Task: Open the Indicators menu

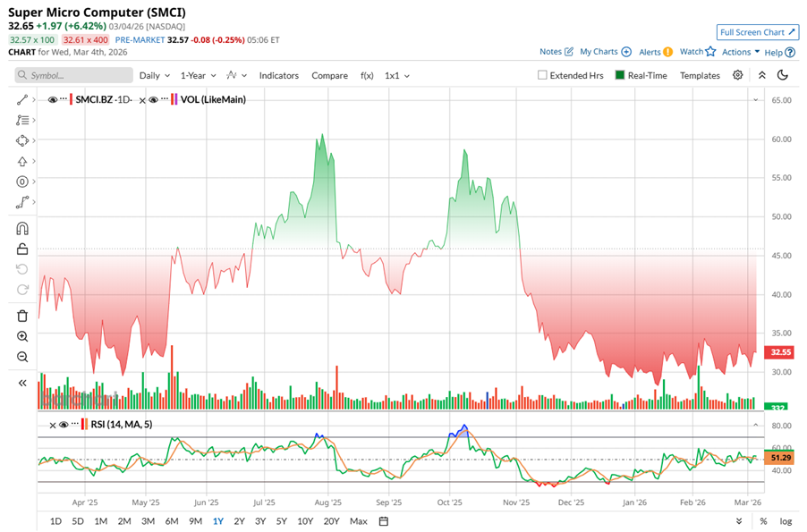Action: pos(278,76)
